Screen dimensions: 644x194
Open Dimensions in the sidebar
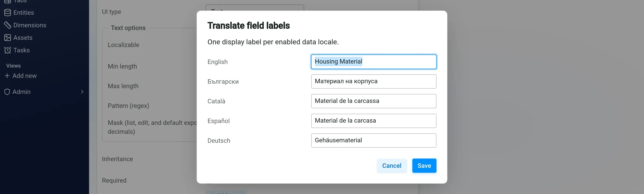[30, 25]
